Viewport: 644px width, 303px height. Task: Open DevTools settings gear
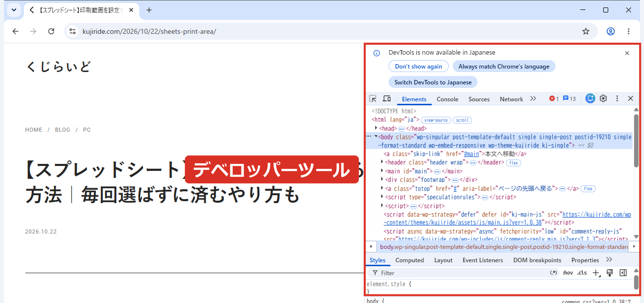[603, 98]
